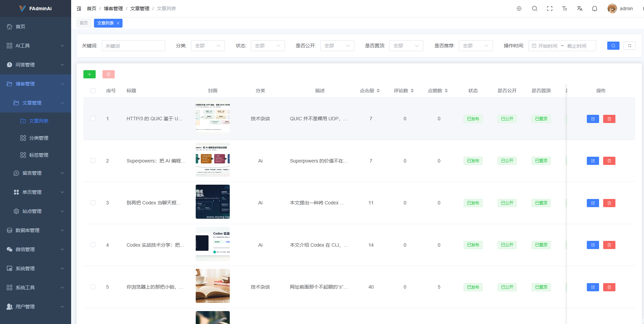Open the notification bell icon
Screen dimensions: 644x324
pyautogui.click(x=595, y=9)
